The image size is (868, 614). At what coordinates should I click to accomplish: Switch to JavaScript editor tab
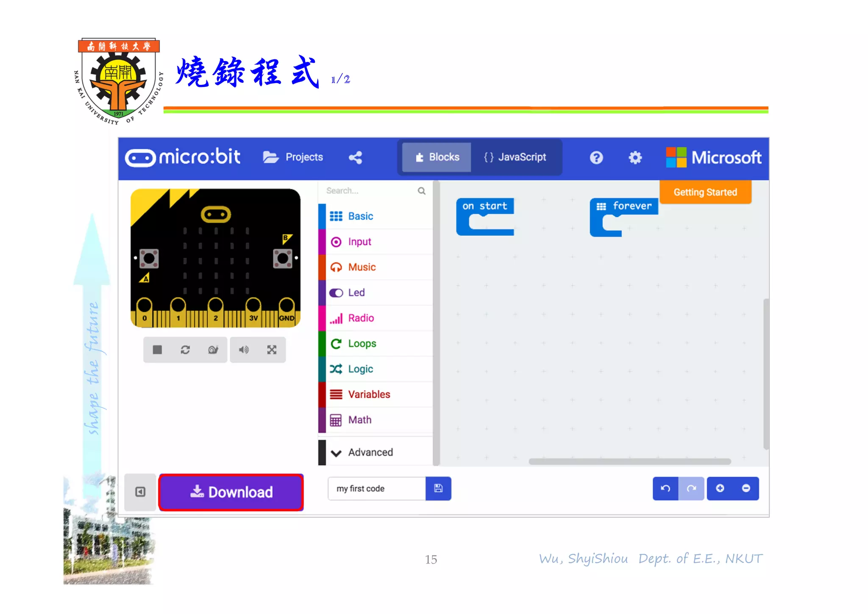515,157
